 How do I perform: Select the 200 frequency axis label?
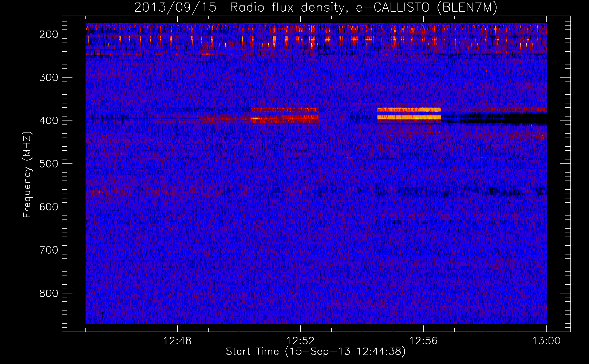48,34
